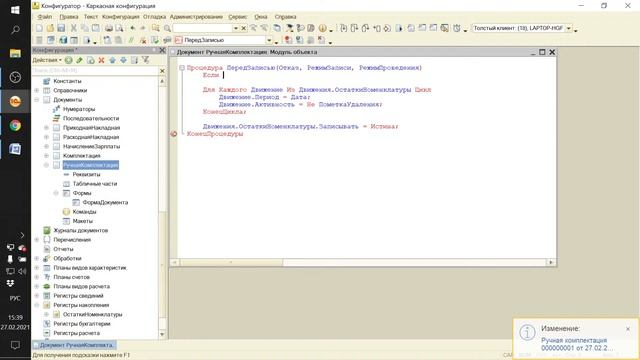The height and width of the screenshot is (360, 640).
Task: Select the Табличные части tree item
Action: point(95,184)
